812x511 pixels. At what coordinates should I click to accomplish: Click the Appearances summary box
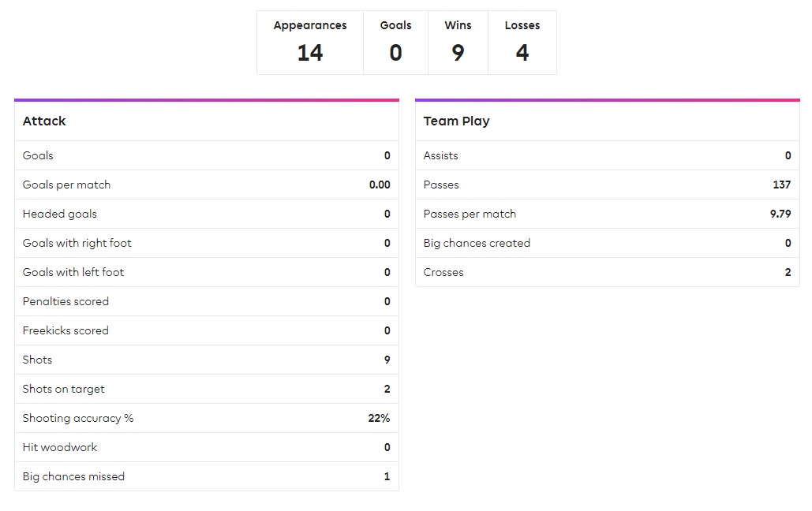(310, 43)
